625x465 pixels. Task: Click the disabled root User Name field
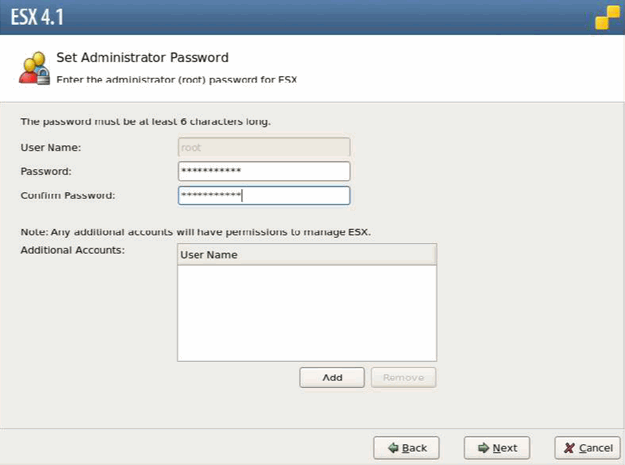[264, 148]
